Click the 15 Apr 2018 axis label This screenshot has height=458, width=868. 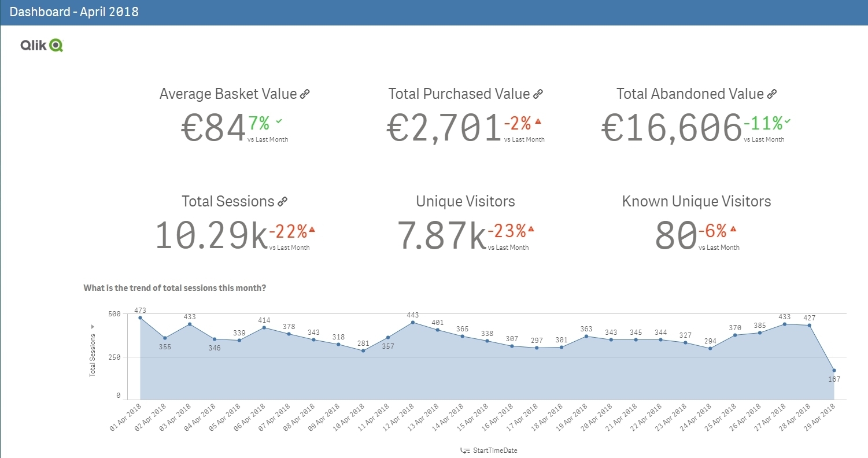click(474, 418)
